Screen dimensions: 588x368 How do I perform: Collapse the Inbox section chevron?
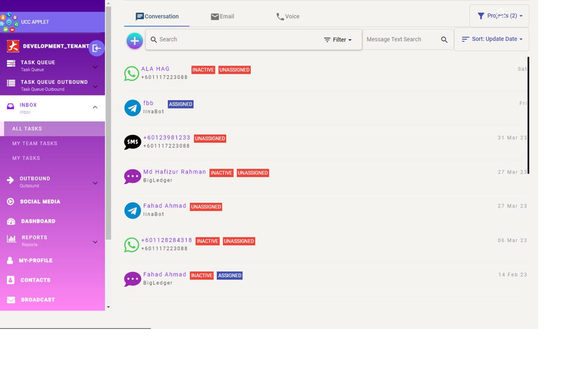pyautogui.click(x=95, y=108)
